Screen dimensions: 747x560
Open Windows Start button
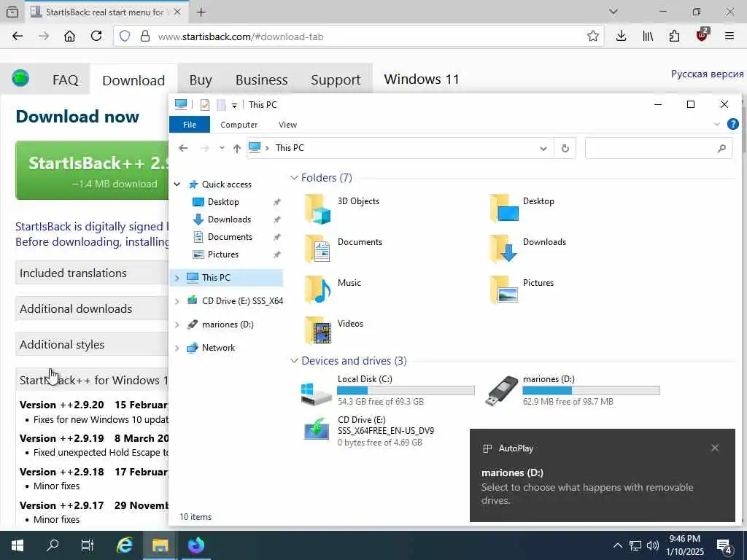coord(18,545)
